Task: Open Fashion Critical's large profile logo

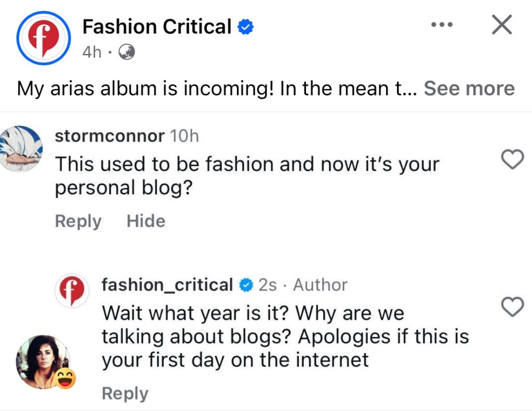Action: click(x=43, y=39)
